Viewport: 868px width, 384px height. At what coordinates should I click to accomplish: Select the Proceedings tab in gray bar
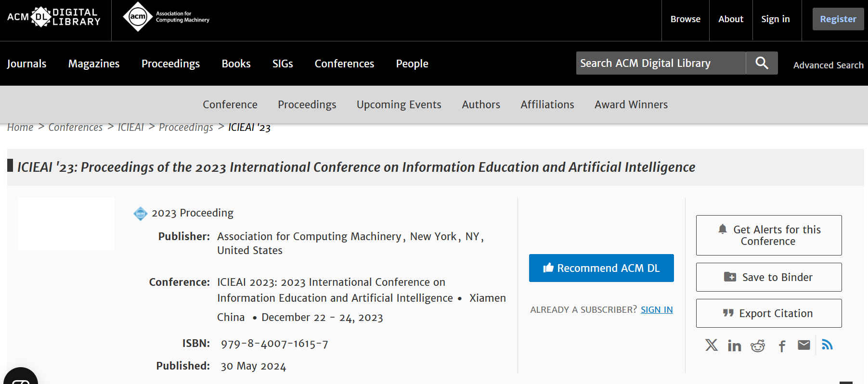307,104
